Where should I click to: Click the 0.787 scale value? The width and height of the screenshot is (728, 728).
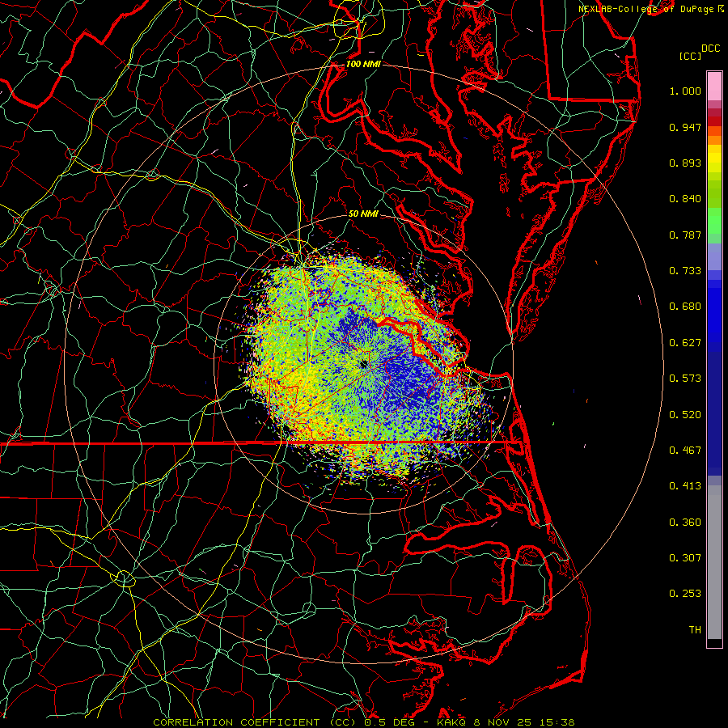click(x=685, y=235)
